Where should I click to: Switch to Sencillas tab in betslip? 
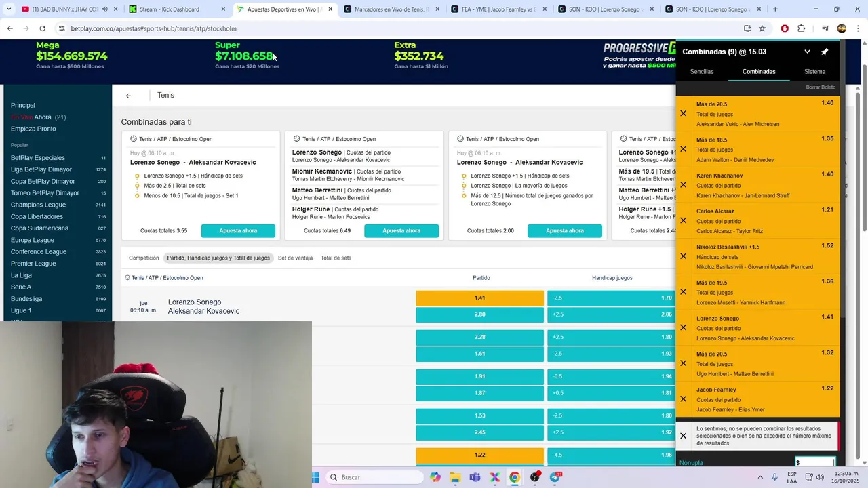pyautogui.click(x=702, y=72)
